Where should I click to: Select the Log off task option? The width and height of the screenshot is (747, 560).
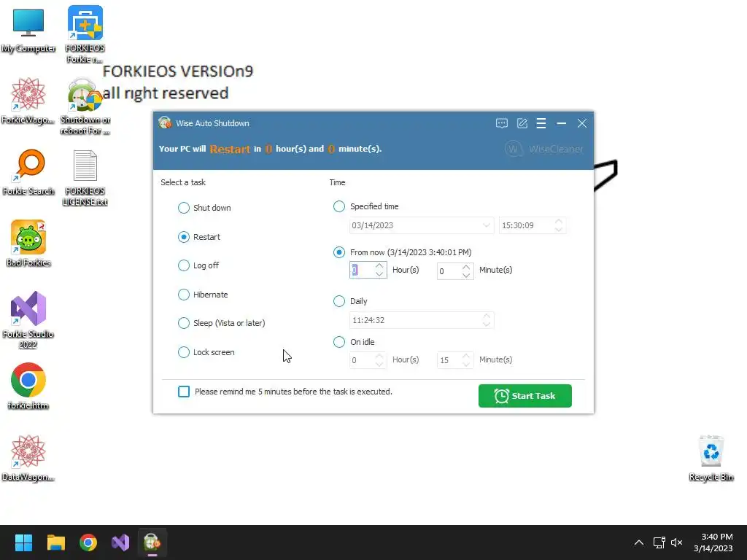point(198,265)
